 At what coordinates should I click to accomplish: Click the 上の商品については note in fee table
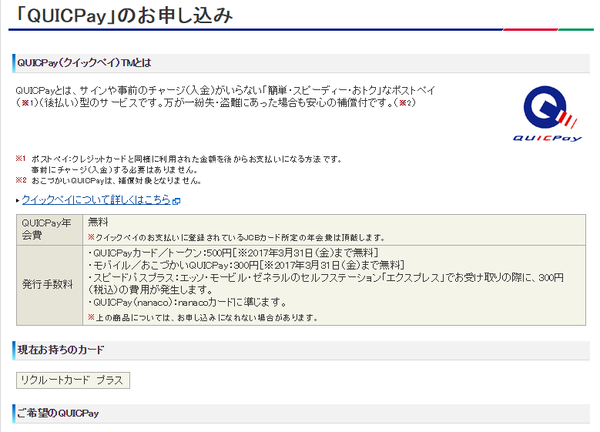[203, 318]
